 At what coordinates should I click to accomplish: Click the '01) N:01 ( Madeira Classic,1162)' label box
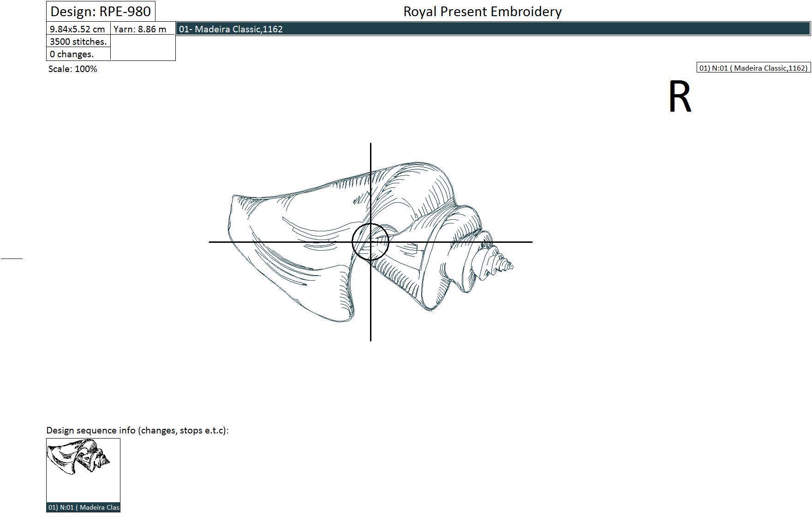click(753, 68)
